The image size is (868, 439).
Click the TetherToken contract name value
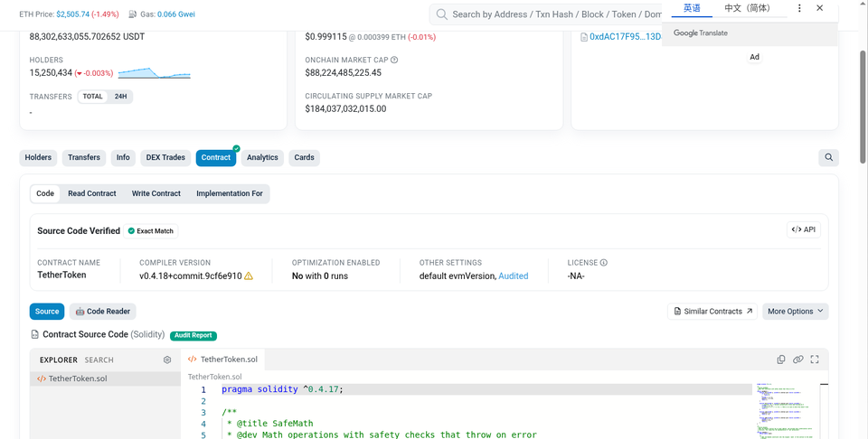pos(61,275)
